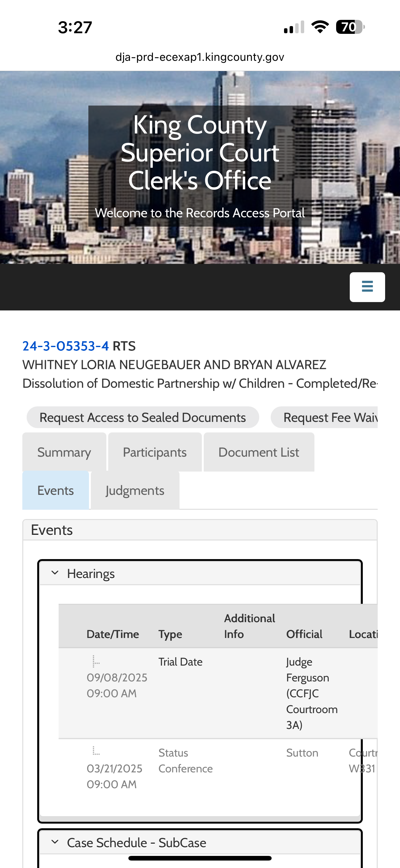Viewport: 400px width, 868px height.
Task: Expand the 09/08/2025 Trial Date row
Action: tap(96, 662)
